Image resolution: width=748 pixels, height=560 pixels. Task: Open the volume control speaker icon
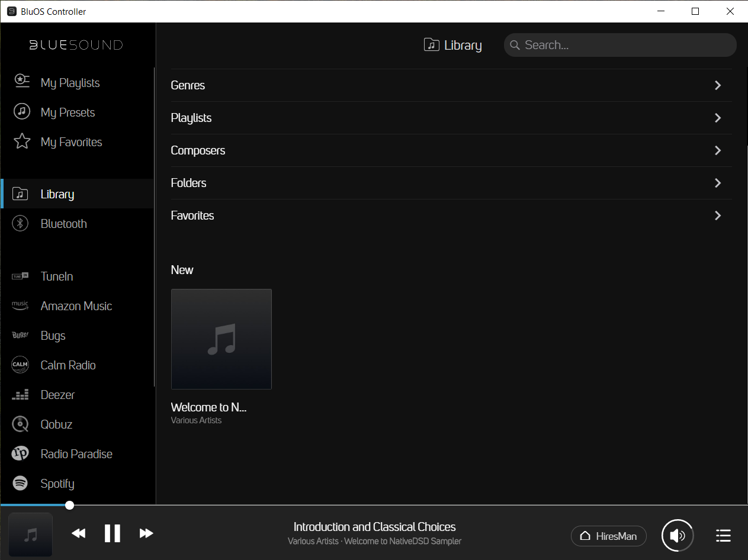(x=678, y=536)
